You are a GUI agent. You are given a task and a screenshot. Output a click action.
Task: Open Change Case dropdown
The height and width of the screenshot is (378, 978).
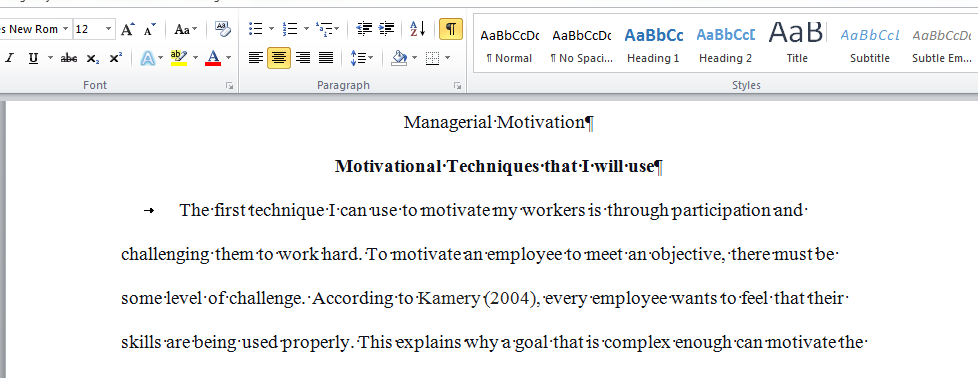coord(185,29)
